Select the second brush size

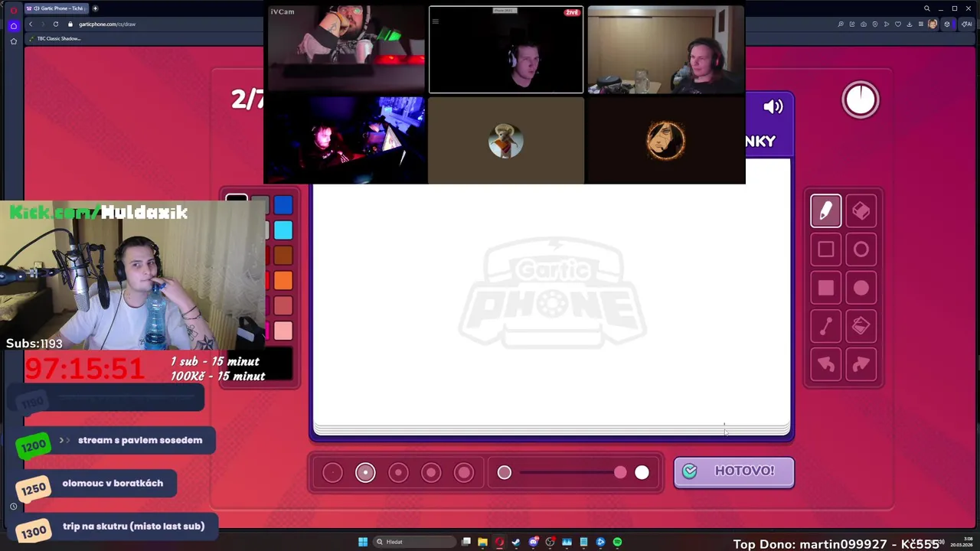point(365,473)
